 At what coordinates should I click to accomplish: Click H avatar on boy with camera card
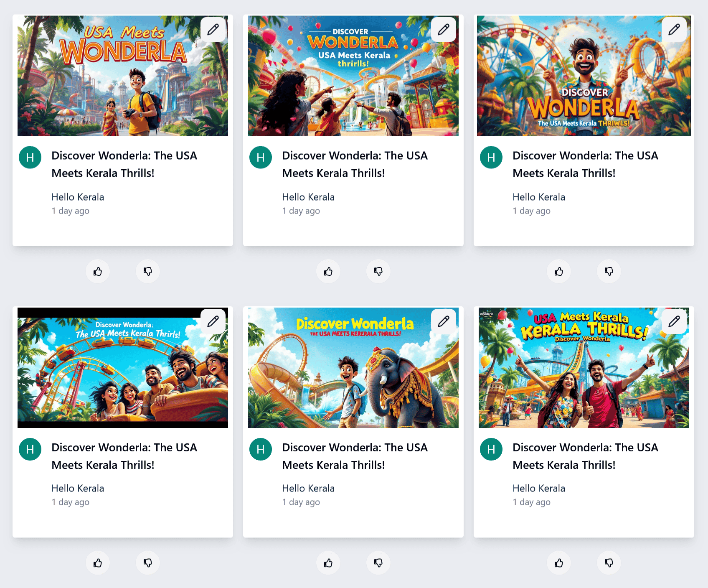coord(30,158)
